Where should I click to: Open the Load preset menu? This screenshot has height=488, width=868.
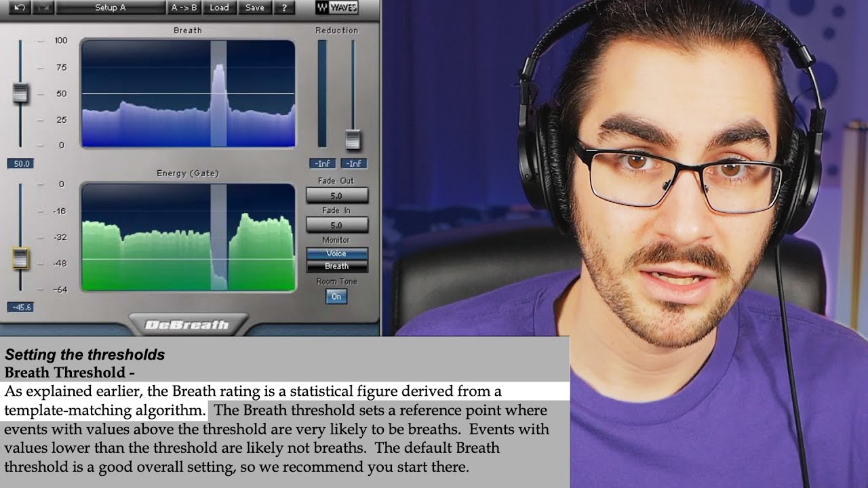tap(219, 7)
